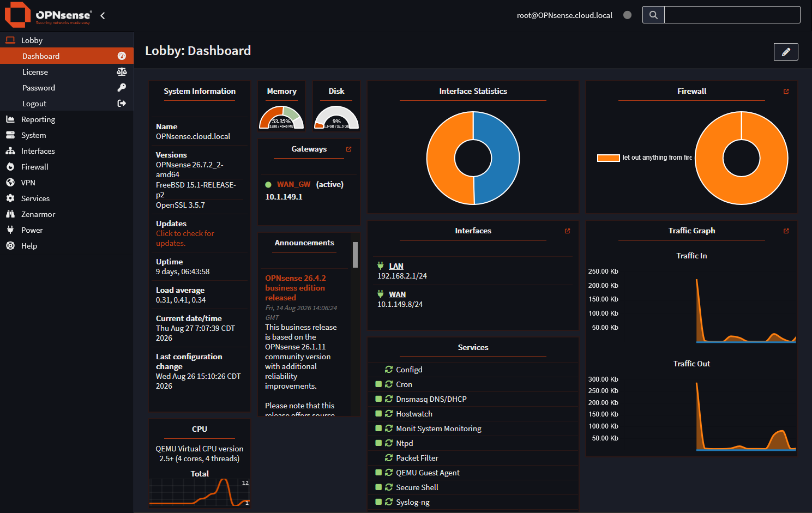
Task: Click the LAN interface link
Action: point(396,266)
